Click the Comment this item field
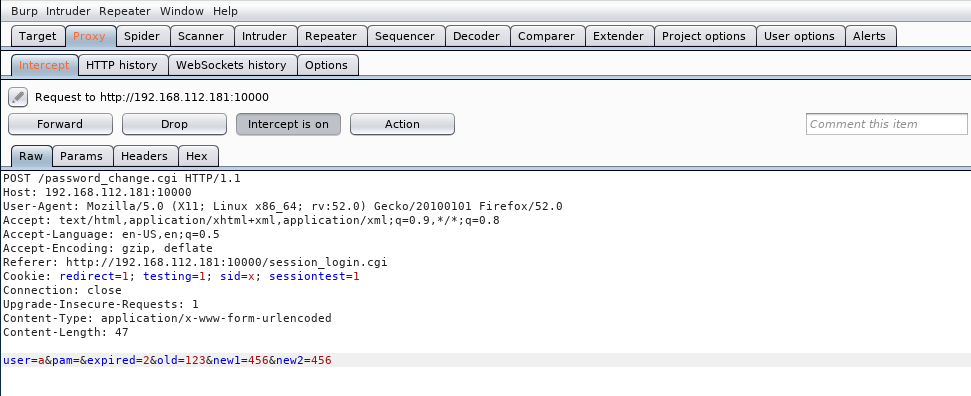Screen dimensions: 971x396 886,124
